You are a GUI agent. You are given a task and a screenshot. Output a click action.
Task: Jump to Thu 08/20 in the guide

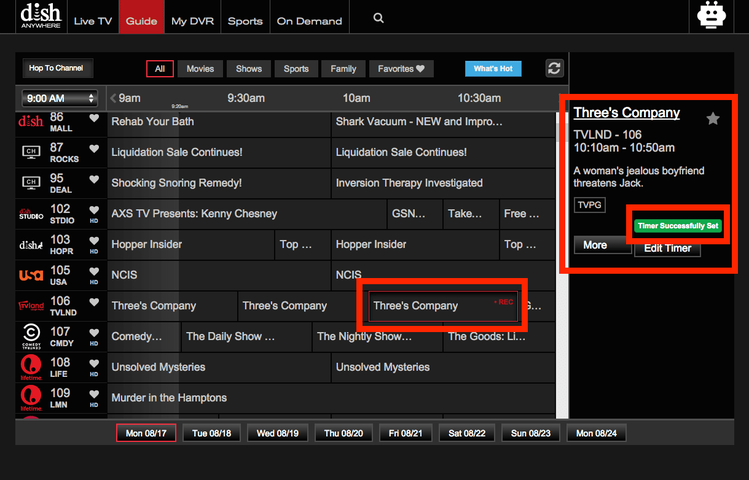click(x=343, y=433)
